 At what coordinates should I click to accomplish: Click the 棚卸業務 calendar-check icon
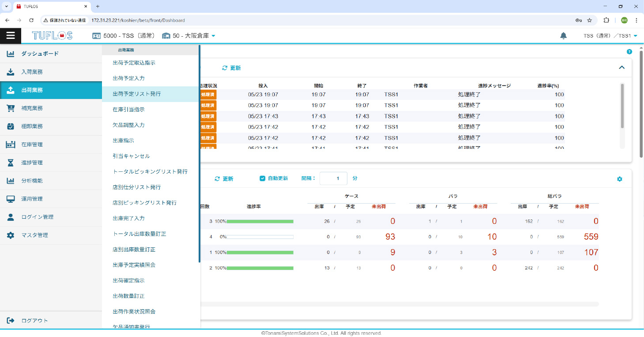point(11,126)
